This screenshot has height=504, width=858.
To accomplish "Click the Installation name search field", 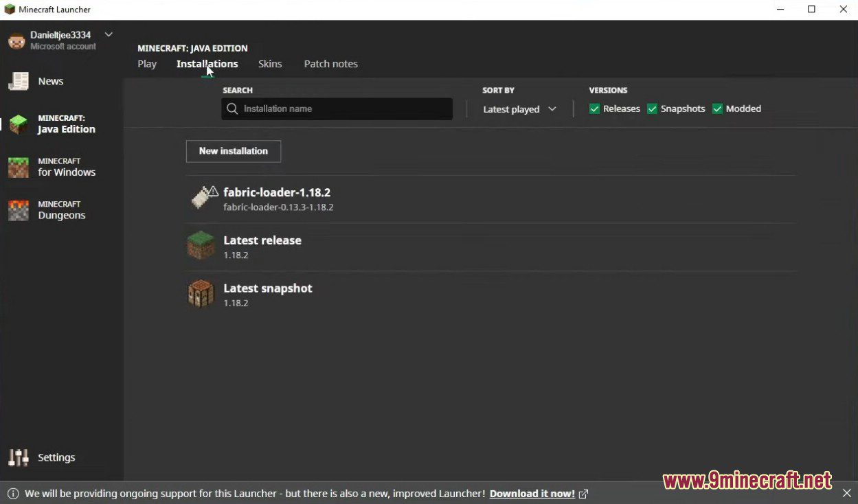I will [337, 108].
